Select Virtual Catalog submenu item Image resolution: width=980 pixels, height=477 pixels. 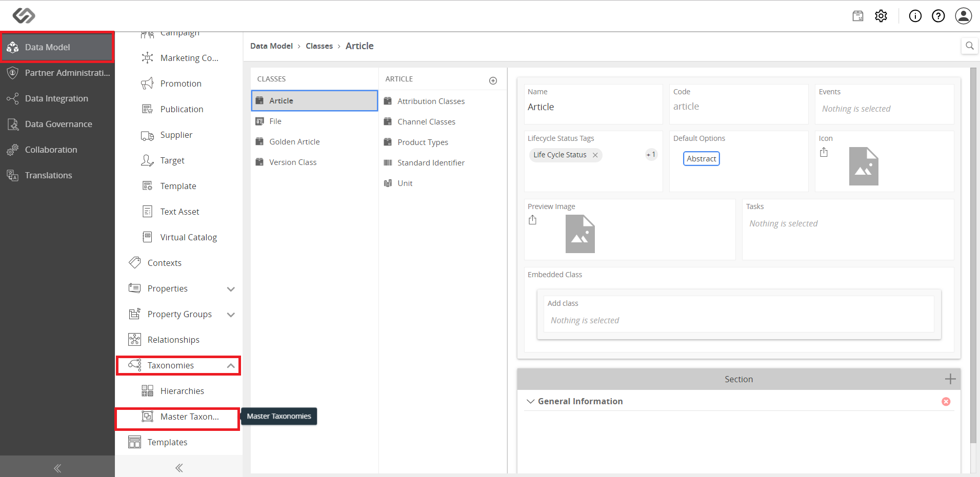[x=179, y=237]
